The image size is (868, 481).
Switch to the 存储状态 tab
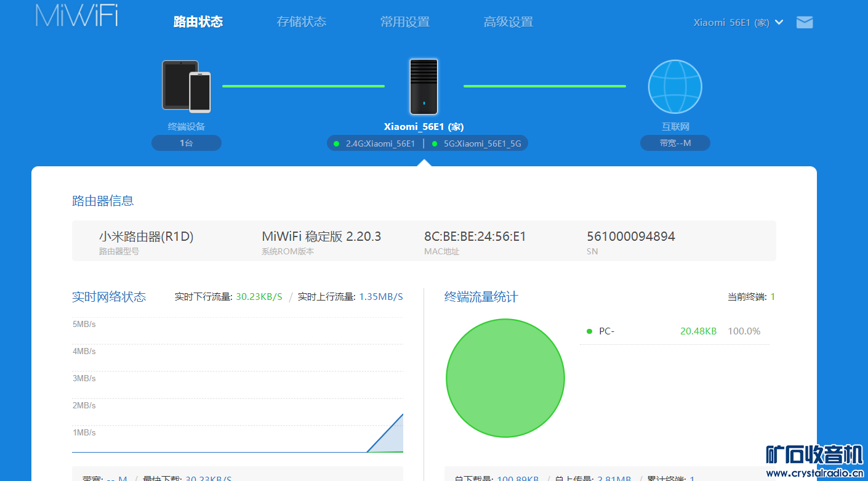pos(302,22)
